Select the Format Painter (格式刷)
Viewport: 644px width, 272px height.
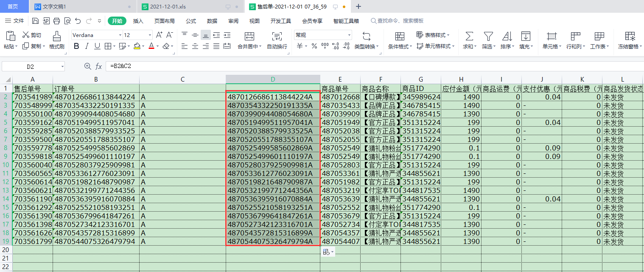56,40
